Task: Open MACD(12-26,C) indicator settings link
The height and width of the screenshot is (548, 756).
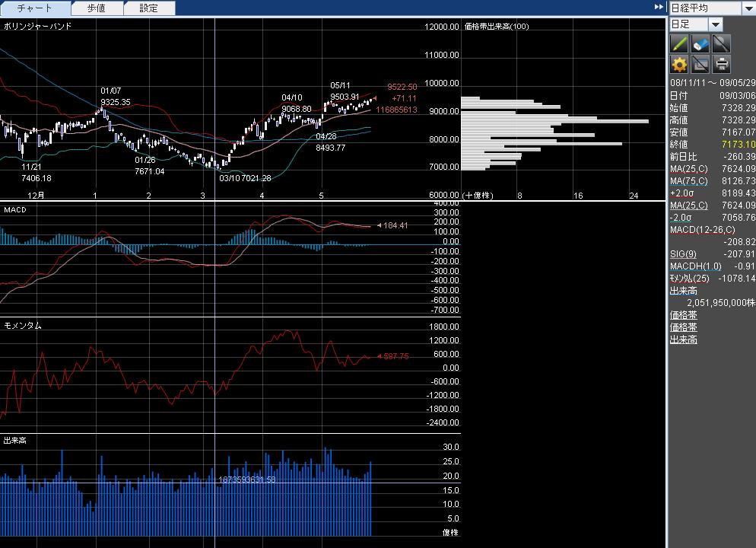Action: (702, 230)
